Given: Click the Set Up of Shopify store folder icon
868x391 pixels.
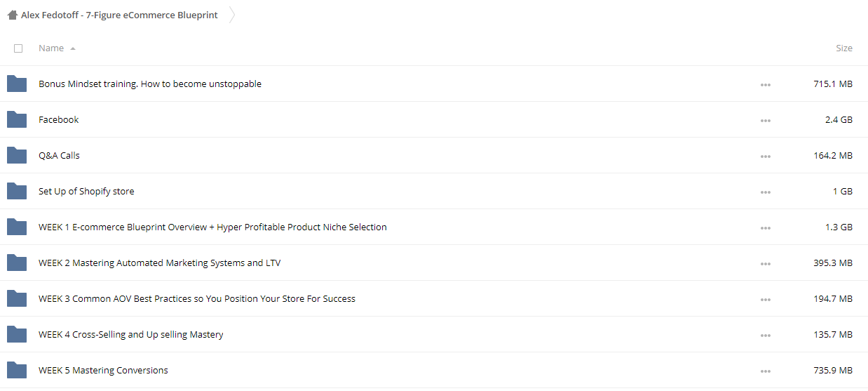Looking at the screenshot, I should (x=17, y=191).
